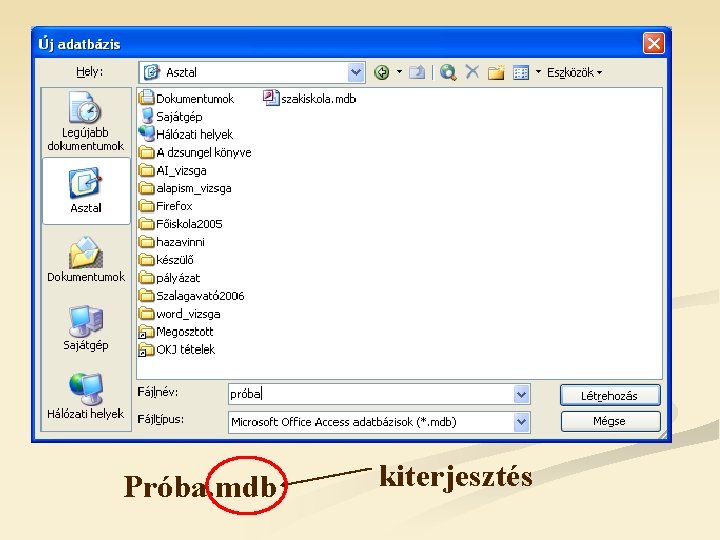Click the Fájltípus combo box
Screen dimensions: 720x540
pos(379,422)
